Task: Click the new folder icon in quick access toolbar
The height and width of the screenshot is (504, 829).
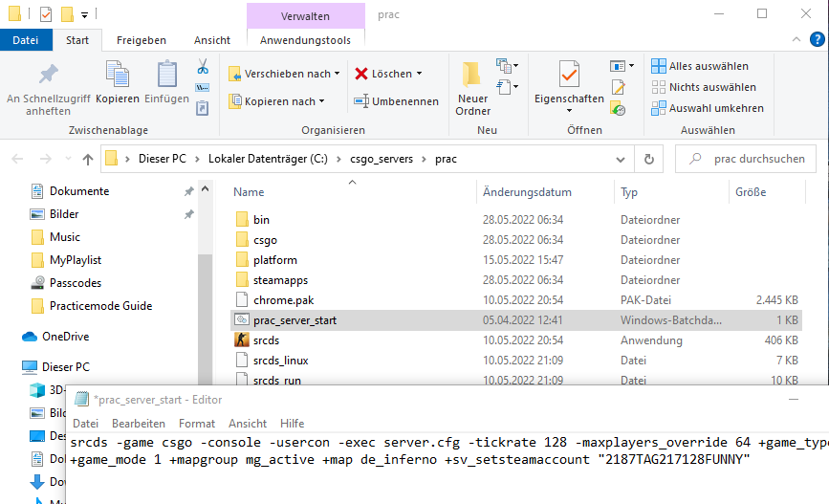Action: (x=67, y=13)
